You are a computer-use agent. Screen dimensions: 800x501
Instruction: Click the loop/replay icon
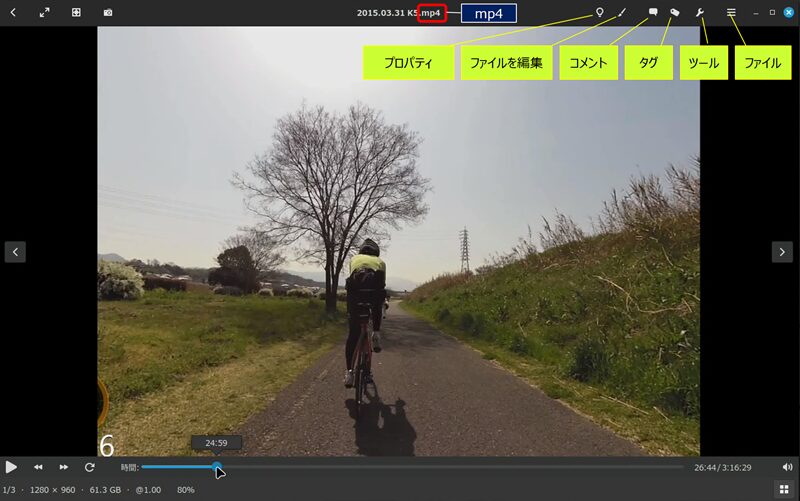89,467
